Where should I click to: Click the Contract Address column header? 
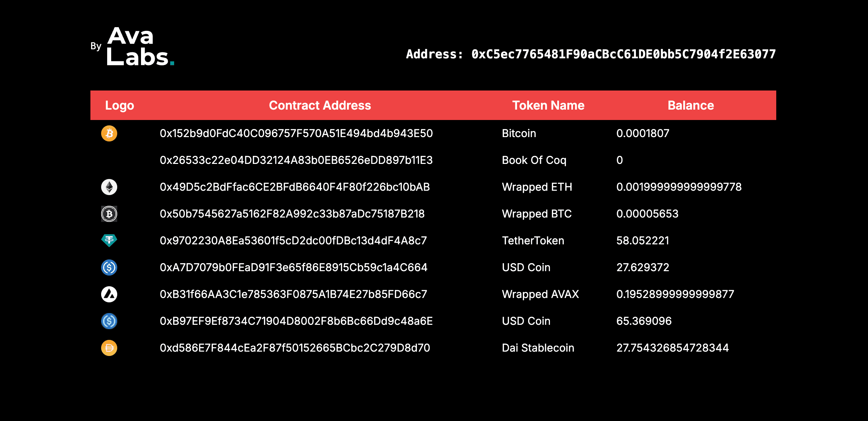pos(320,105)
